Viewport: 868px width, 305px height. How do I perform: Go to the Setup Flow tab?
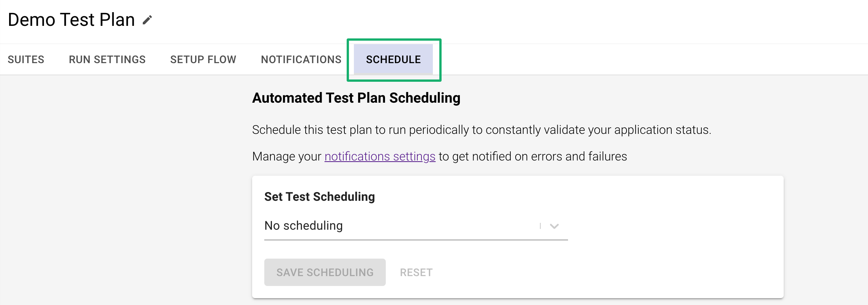[x=203, y=59]
